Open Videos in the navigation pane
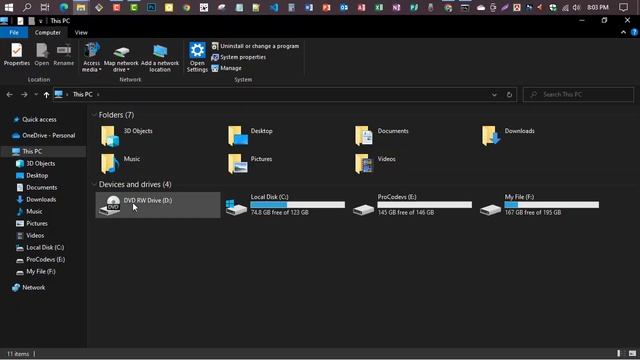The width and height of the screenshot is (640, 360). pos(35,236)
